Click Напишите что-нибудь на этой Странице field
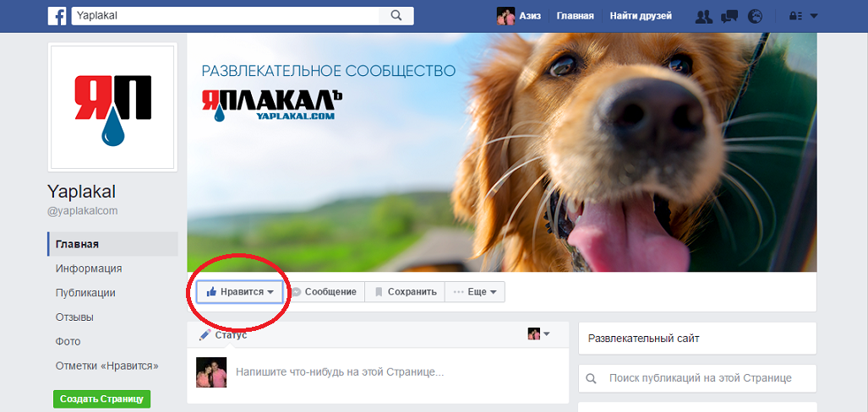868x412 pixels. tap(340, 372)
